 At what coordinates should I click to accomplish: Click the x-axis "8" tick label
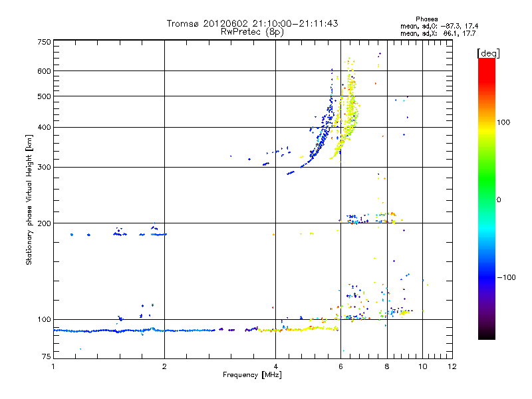point(387,366)
